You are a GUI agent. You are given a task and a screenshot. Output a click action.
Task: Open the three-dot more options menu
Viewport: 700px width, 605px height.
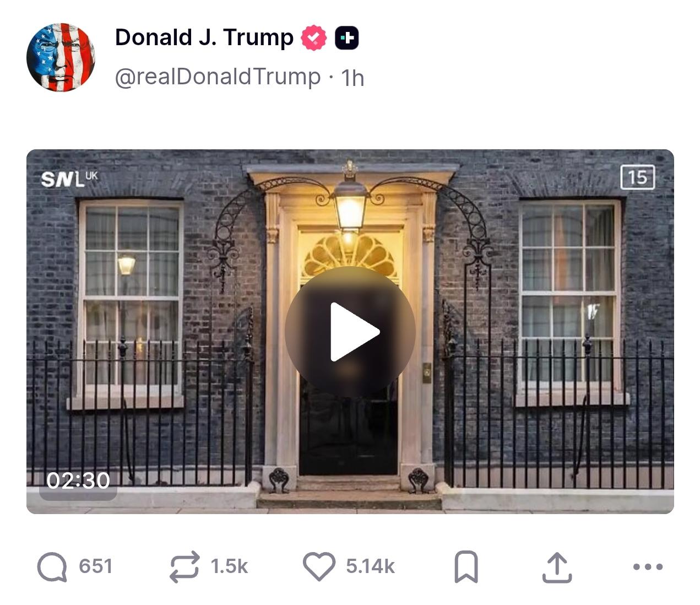tap(648, 566)
